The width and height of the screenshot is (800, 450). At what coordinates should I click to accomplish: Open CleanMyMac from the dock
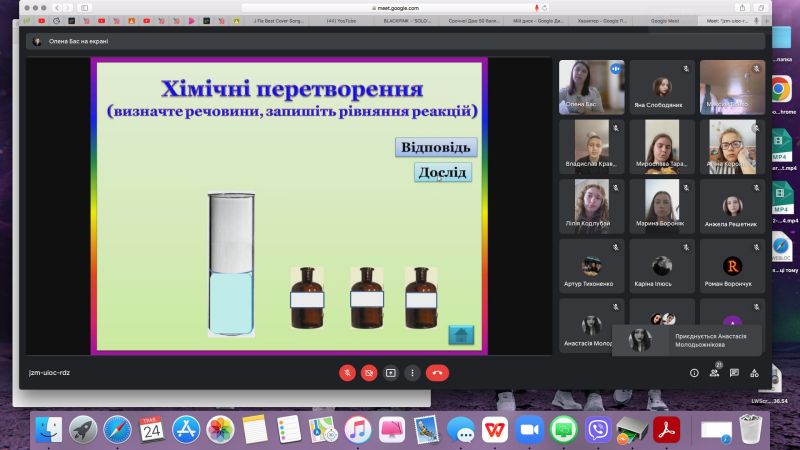(x=392, y=430)
